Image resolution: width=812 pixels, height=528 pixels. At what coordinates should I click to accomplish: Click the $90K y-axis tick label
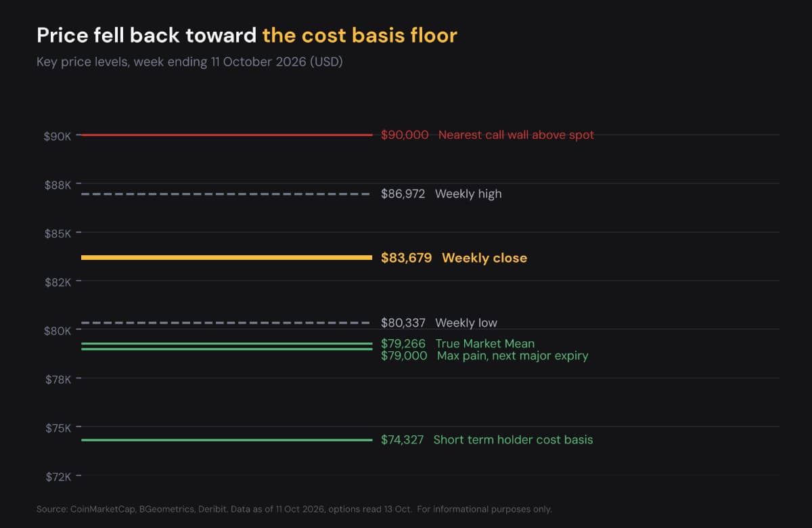(x=58, y=136)
